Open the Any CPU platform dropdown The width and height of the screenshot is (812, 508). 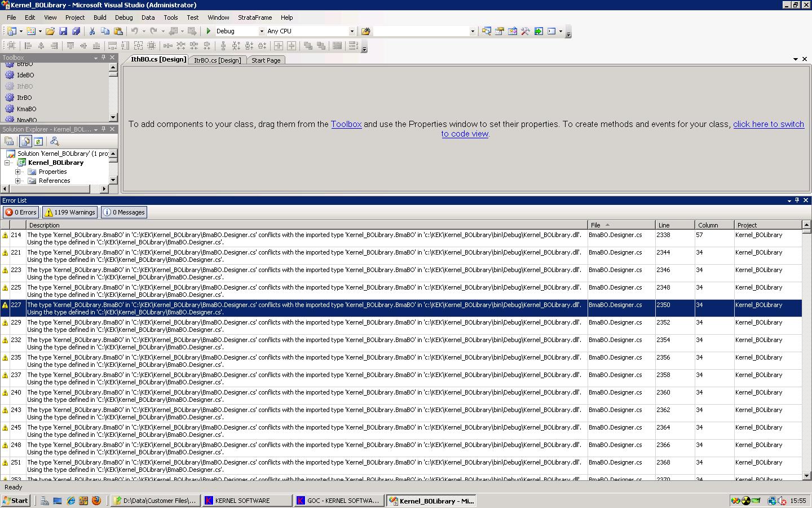point(351,31)
